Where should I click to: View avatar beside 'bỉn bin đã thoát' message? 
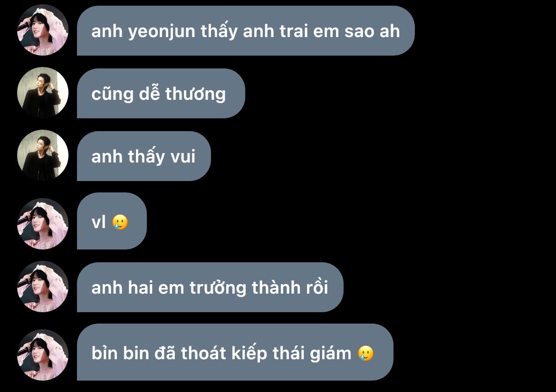(43, 355)
